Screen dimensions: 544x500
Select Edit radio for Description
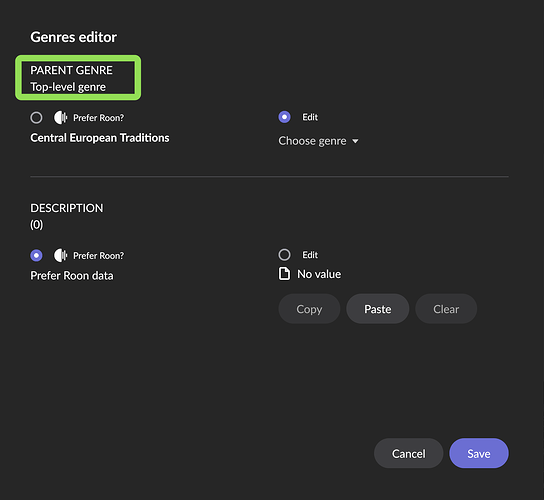point(284,255)
